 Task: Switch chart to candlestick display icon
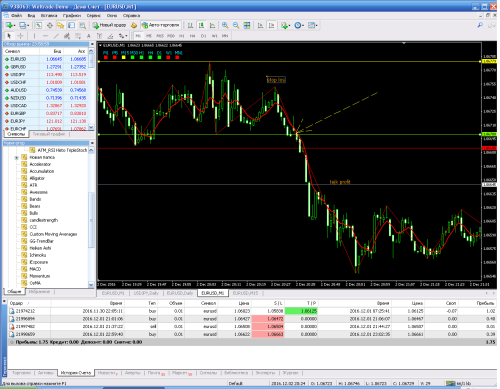coord(201,25)
